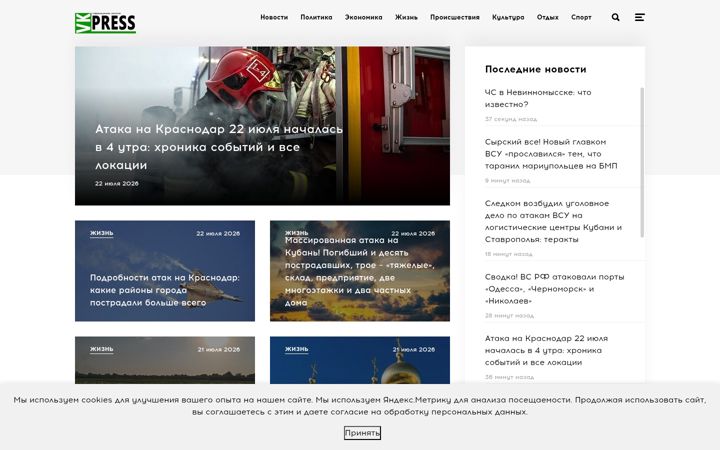Click the 37 секунд назад timestamp
Viewport: 720px width, 450px height.
point(511,119)
